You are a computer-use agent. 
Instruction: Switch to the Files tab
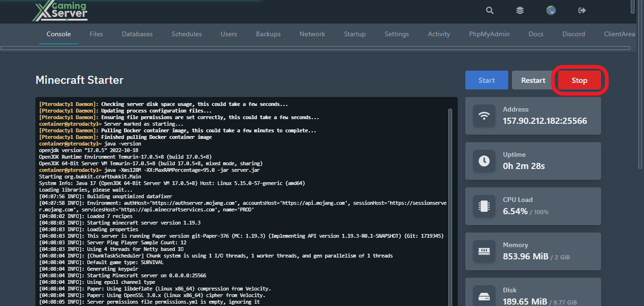pos(96,34)
